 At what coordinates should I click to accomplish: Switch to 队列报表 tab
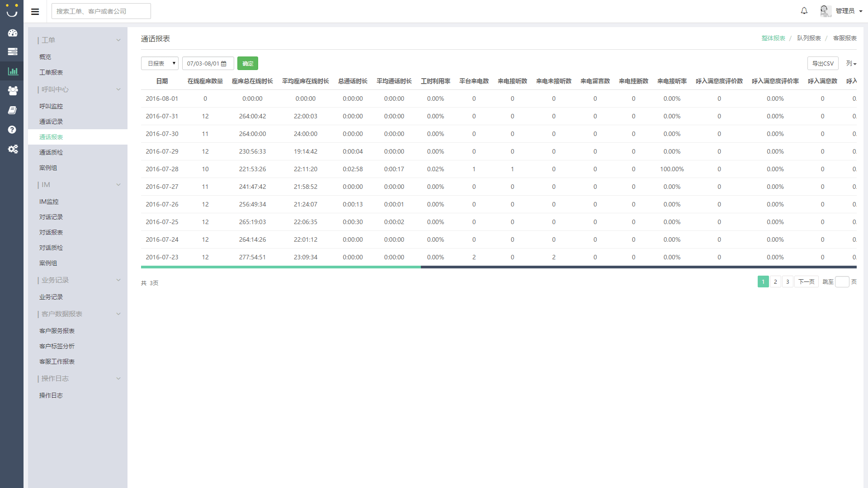[809, 38]
